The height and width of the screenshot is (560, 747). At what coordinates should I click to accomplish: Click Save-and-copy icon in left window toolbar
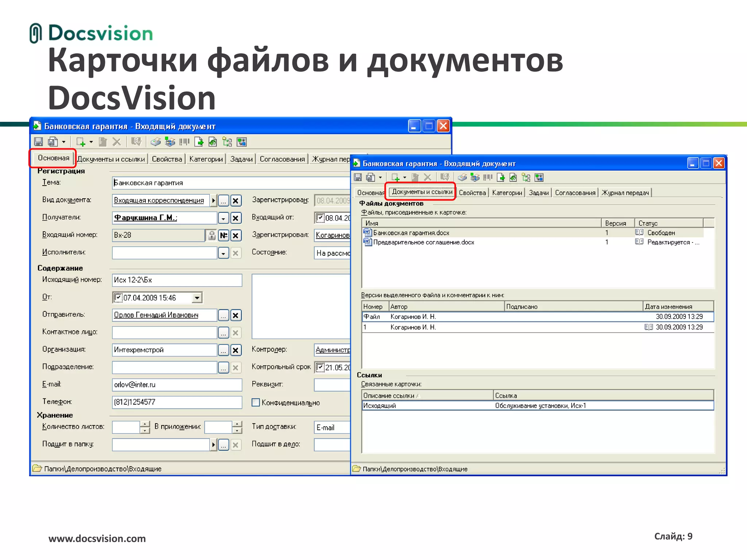tap(53, 141)
